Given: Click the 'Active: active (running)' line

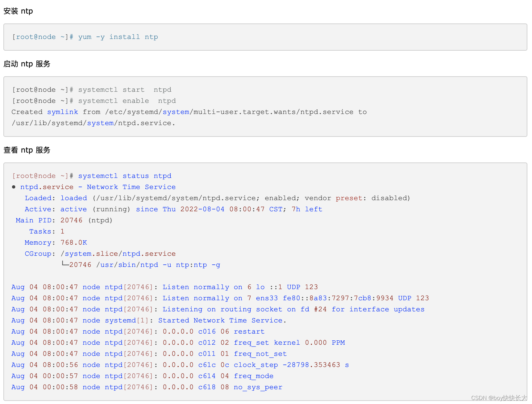Looking at the screenshot, I should [x=173, y=209].
